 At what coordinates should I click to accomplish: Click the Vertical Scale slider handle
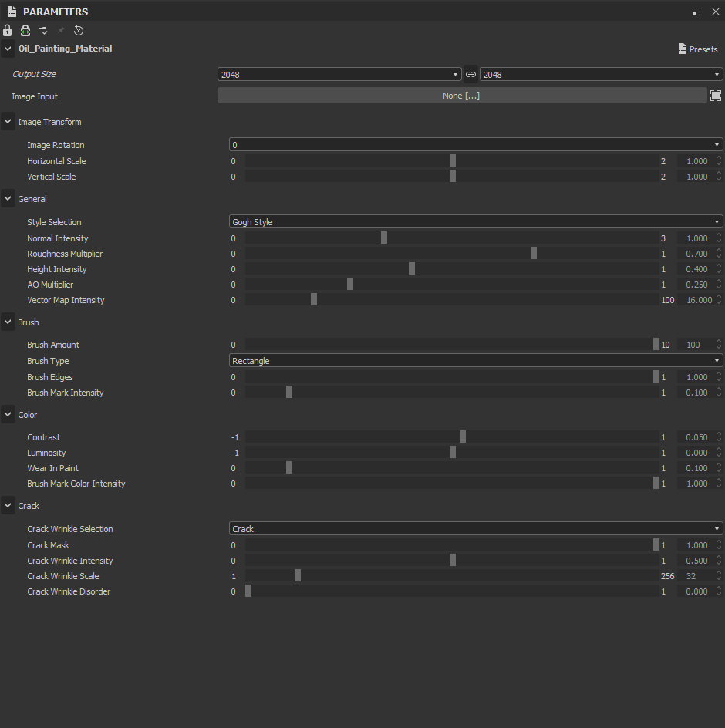453,176
